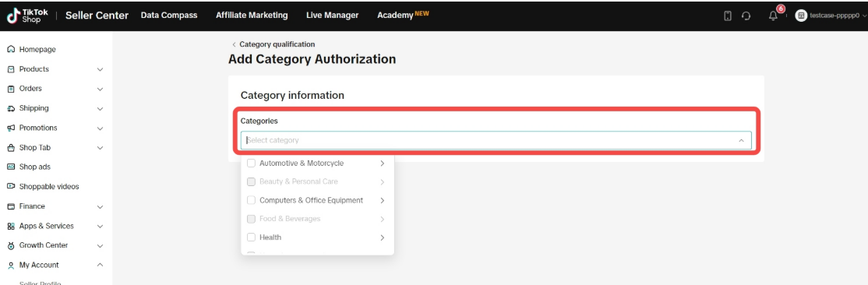Click the Shop ads sidebar icon

[11, 167]
